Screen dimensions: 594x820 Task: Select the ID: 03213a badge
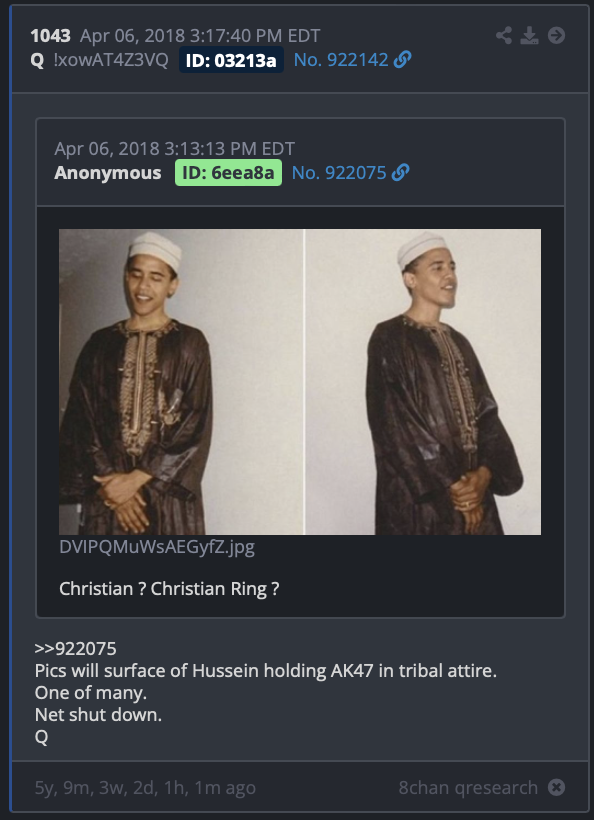click(231, 60)
